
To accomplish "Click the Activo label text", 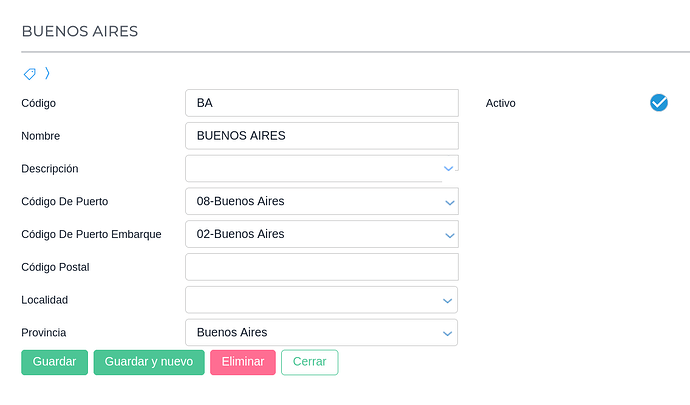I will tap(500, 103).
